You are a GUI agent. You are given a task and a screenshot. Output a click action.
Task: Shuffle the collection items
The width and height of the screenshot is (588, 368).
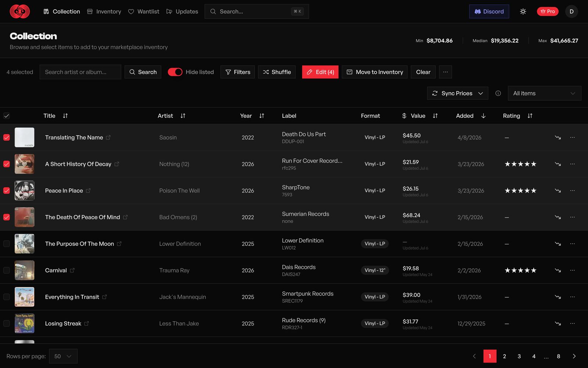[x=277, y=72]
